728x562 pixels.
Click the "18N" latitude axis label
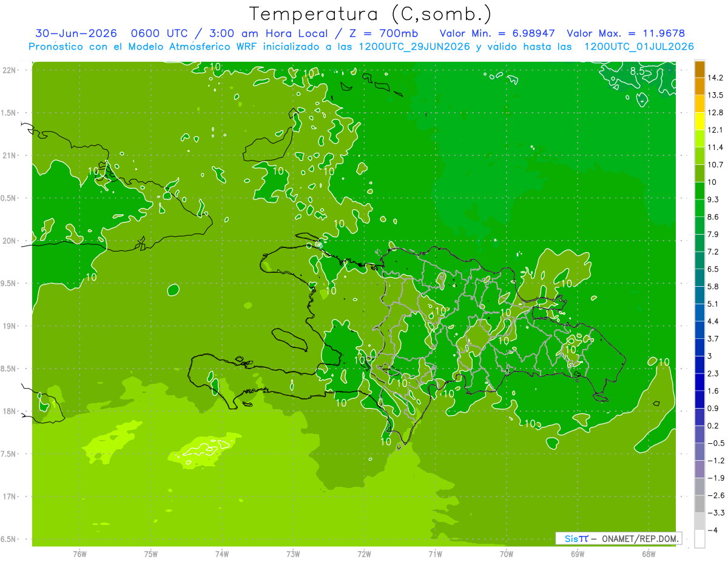pyautogui.click(x=10, y=411)
